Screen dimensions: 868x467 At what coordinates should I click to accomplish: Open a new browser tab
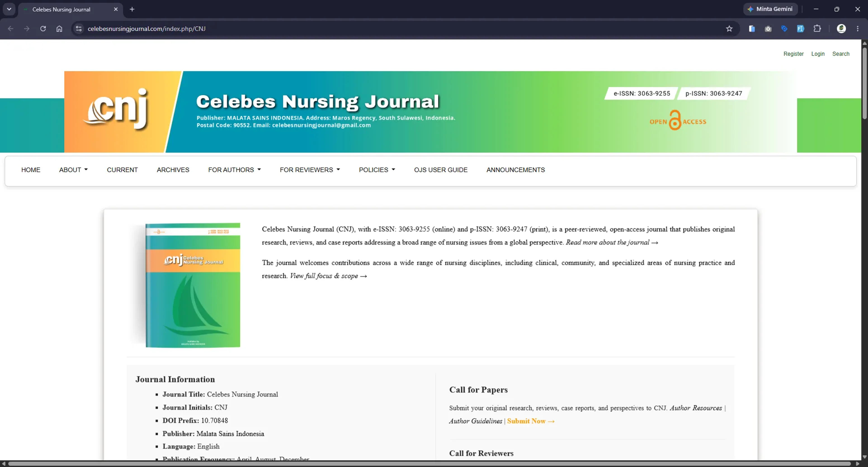[x=132, y=9]
